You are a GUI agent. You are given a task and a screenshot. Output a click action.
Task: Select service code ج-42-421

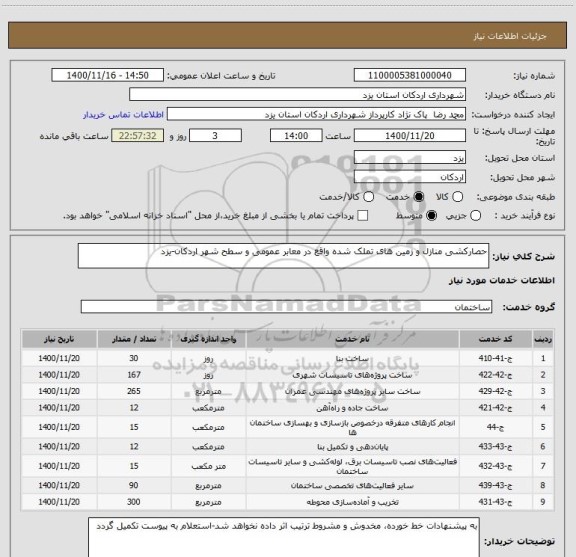point(495,408)
